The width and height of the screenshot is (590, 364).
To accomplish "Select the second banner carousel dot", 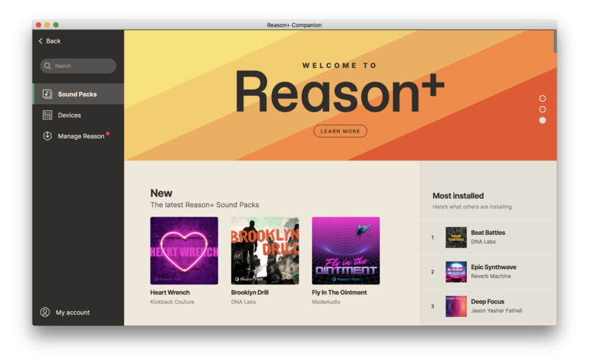I will [542, 109].
